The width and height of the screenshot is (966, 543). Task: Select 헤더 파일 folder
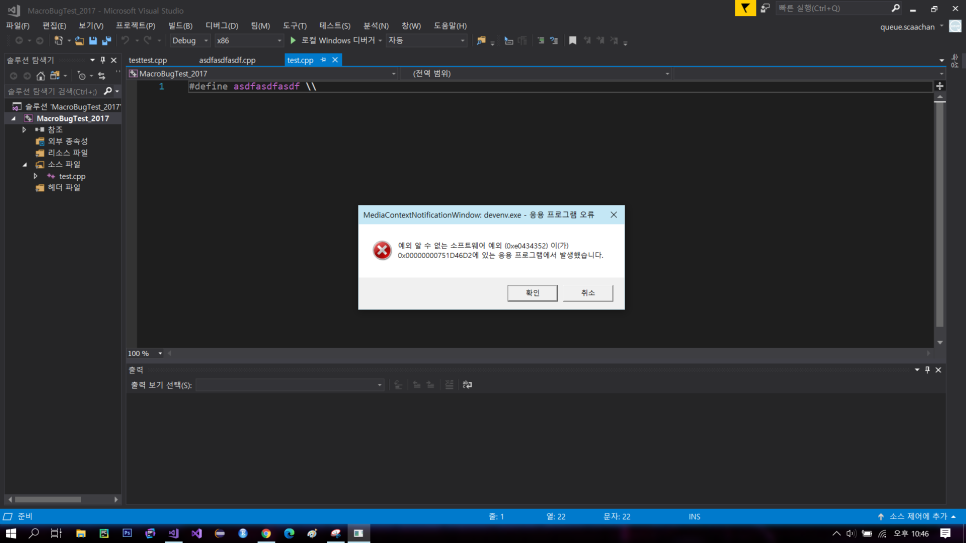[x=64, y=187]
